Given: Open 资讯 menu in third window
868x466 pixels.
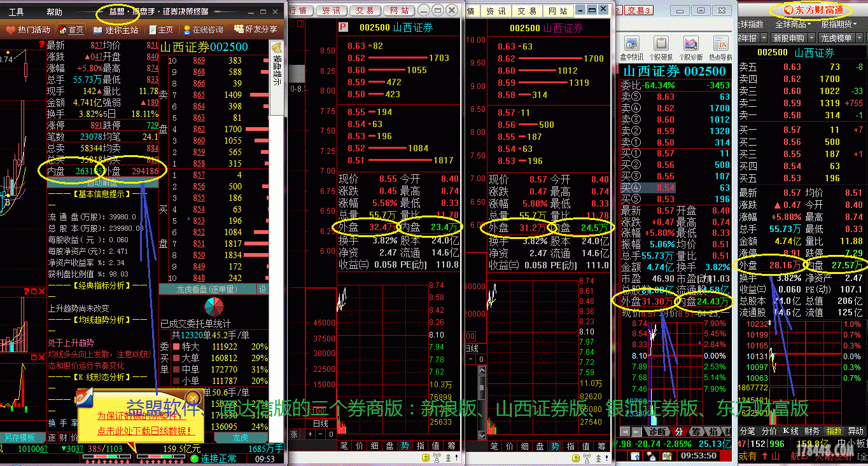Looking at the screenshot, I should 496,11.
